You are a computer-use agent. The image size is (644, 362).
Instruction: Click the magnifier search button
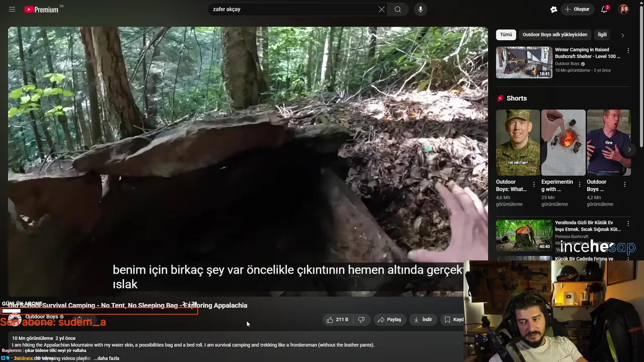pyautogui.click(x=397, y=9)
